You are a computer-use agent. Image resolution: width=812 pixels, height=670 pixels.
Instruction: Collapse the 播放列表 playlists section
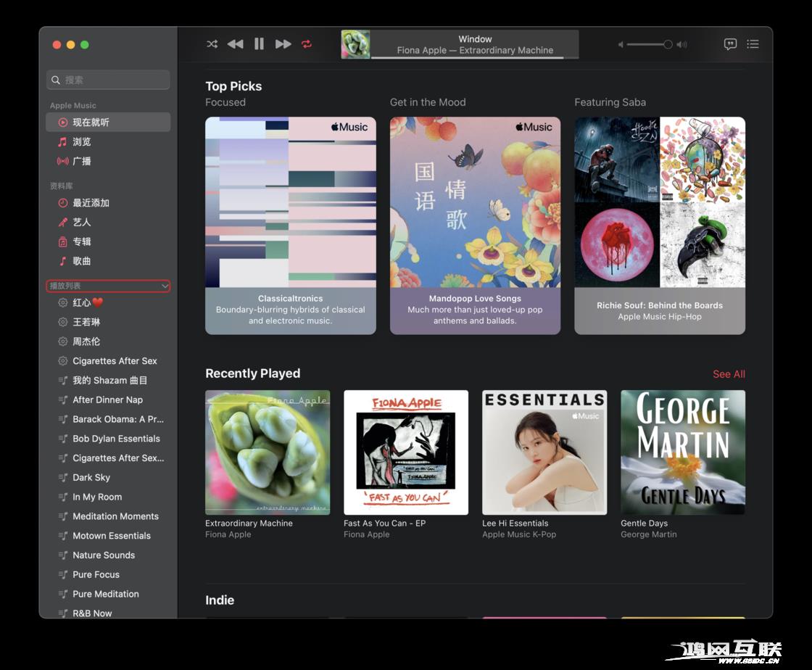[x=166, y=286]
